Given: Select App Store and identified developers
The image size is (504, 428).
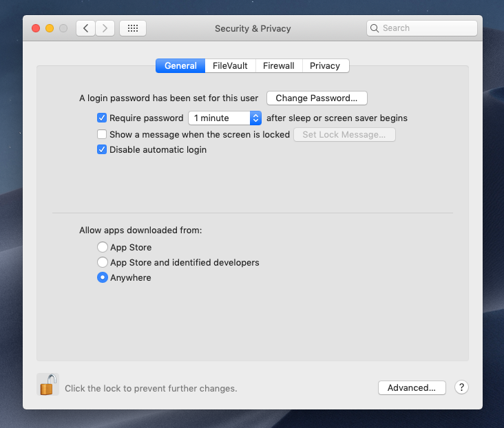Looking at the screenshot, I should coord(102,262).
